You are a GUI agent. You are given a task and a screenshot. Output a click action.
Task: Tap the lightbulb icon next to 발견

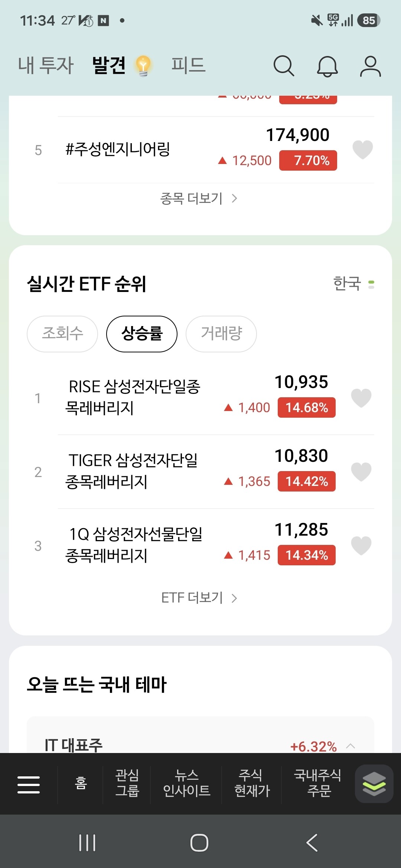click(x=143, y=66)
